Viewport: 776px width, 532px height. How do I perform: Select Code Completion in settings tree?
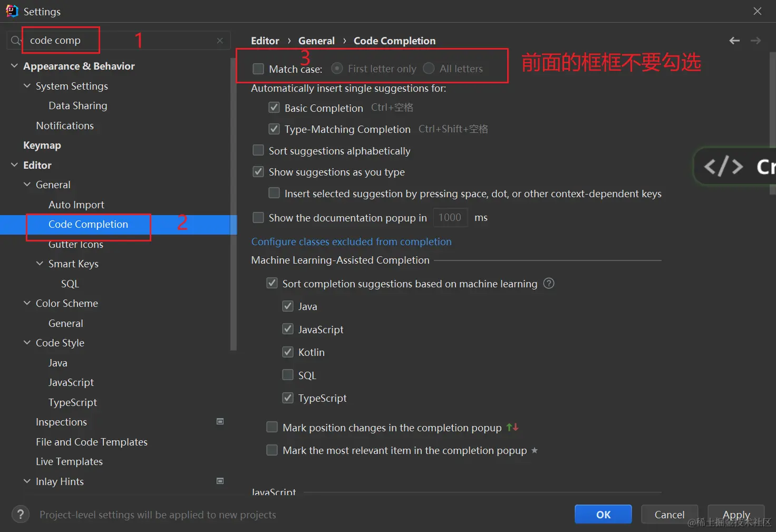(x=88, y=225)
